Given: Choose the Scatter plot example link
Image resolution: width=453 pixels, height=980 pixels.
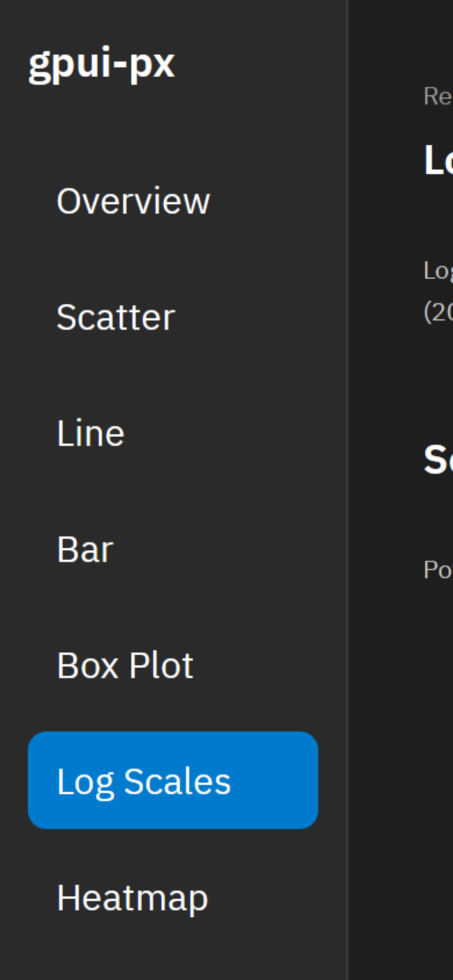Looking at the screenshot, I should 173,317.
